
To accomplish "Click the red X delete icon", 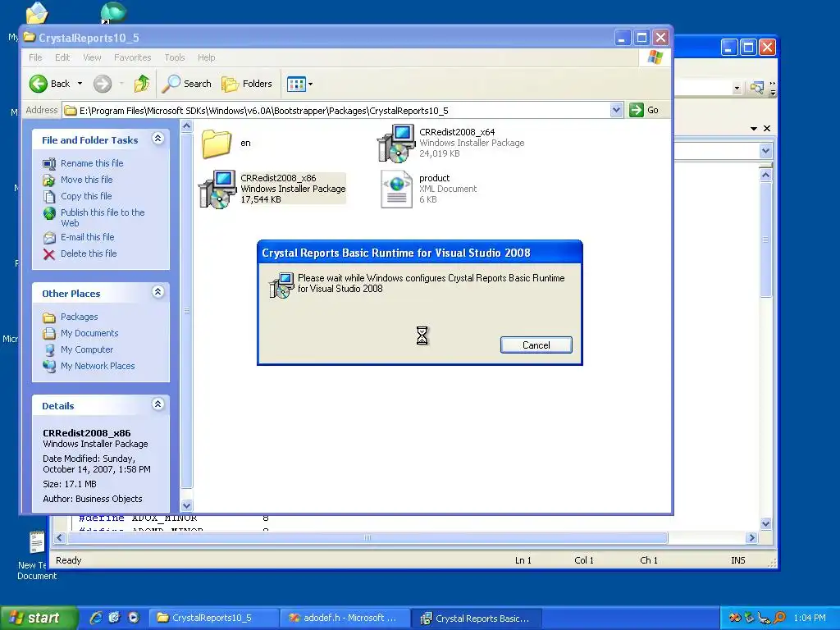I will 48,254.
